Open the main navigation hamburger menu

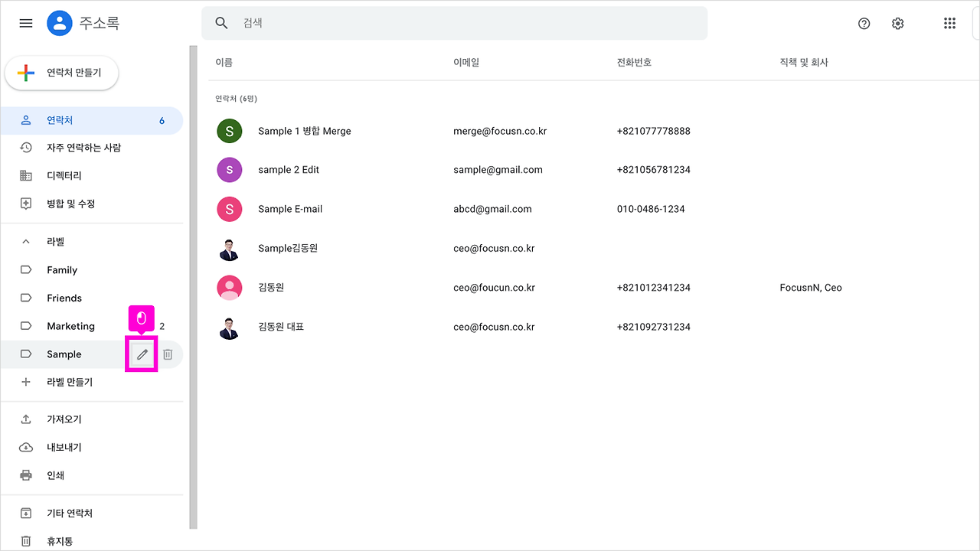(x=25, y=23)
